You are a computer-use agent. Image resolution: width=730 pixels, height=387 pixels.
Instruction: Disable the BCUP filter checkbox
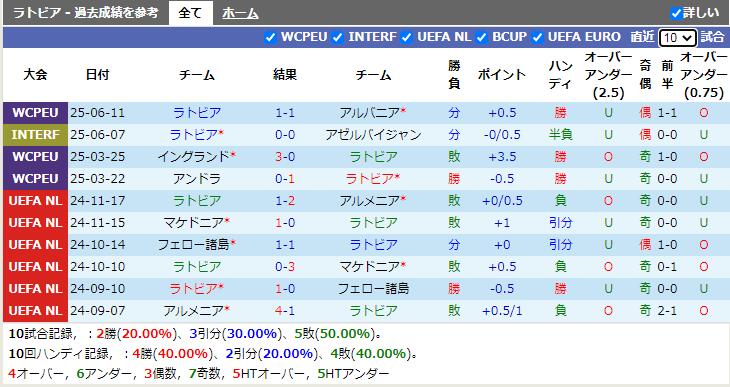[481, 37]
